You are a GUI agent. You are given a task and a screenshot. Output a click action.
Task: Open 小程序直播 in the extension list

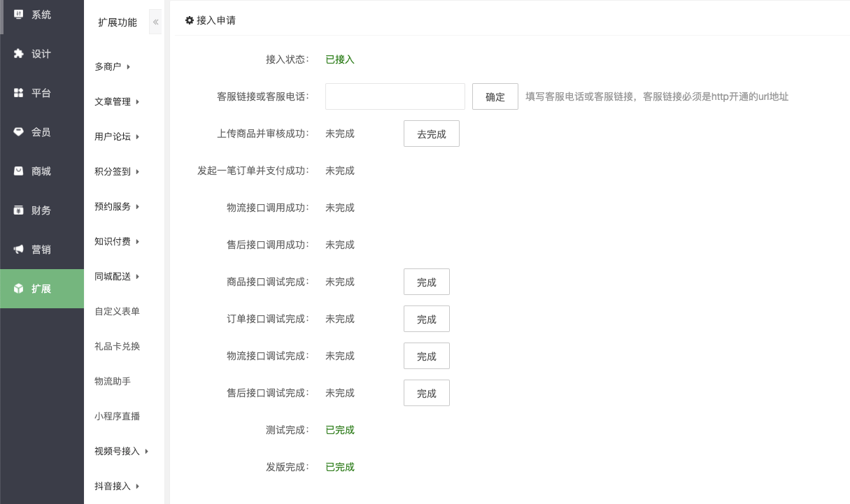[117, 416]
